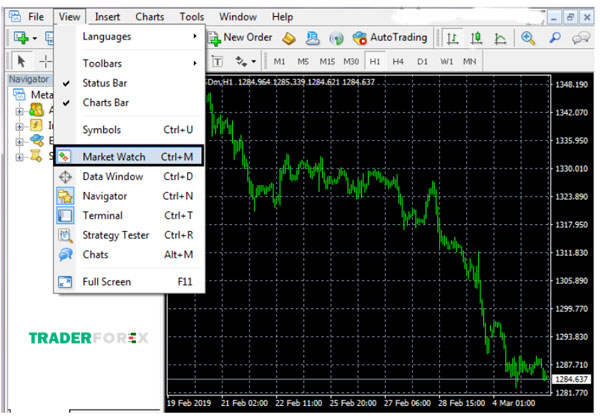Image resolution: width=600 pixels, height=416 pixels.
Task: Set timeframe to MN
Action: coord(470,62)
